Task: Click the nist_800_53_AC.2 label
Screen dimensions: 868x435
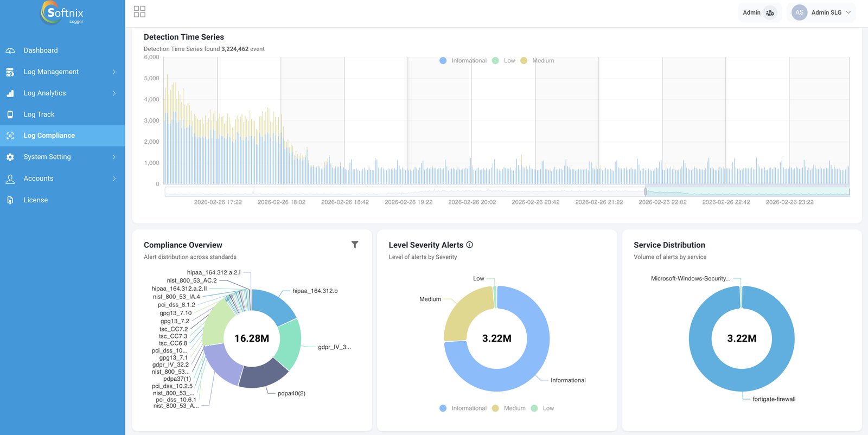Action: pyautogui.click(x=192, y=281)
